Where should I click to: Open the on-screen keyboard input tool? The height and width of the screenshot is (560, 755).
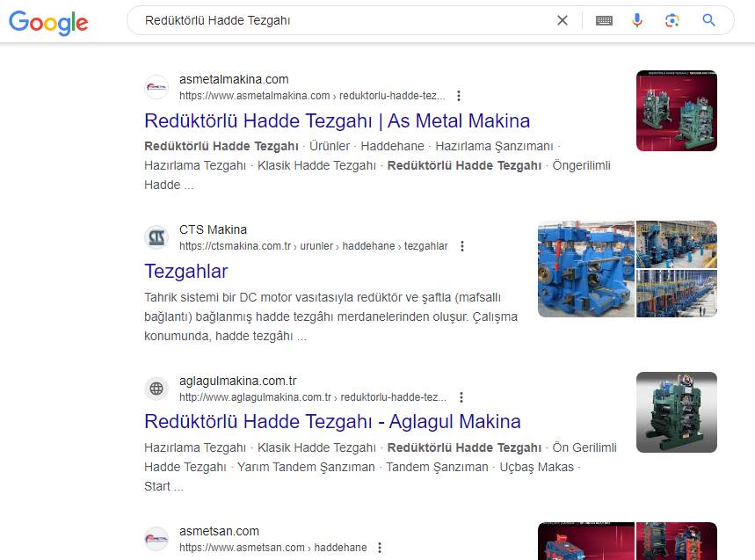[x=604, y=20]
